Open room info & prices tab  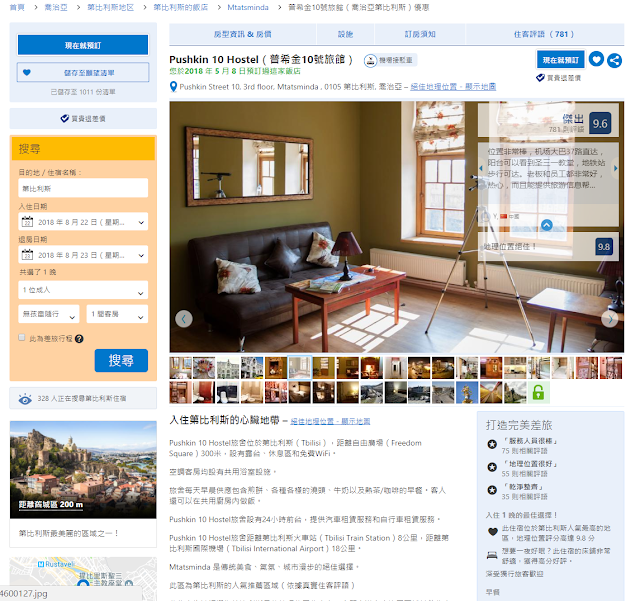[242, 34]
